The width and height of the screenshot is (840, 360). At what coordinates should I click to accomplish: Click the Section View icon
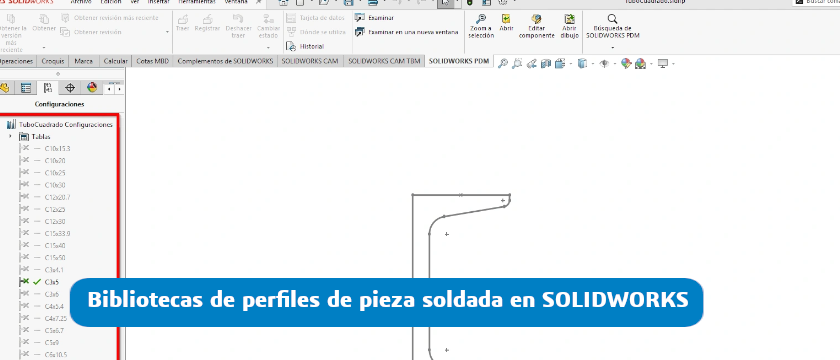tap(546, 64)
